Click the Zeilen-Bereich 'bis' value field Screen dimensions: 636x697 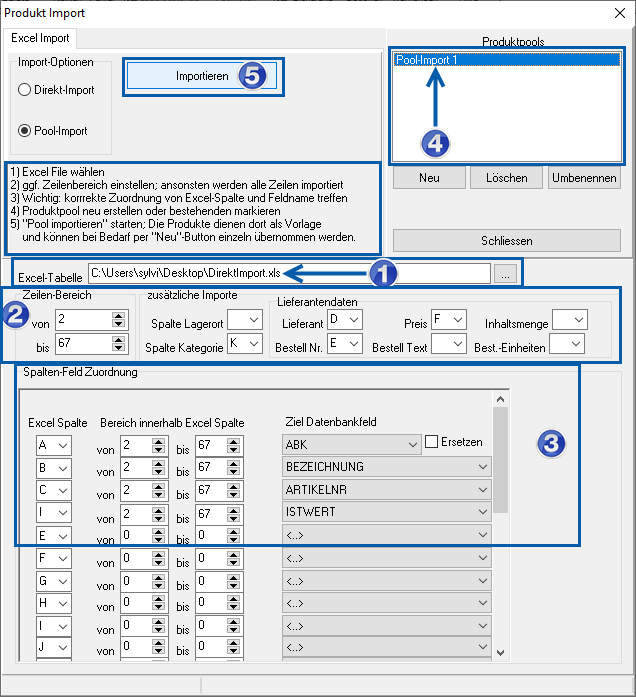click(84, 344)
